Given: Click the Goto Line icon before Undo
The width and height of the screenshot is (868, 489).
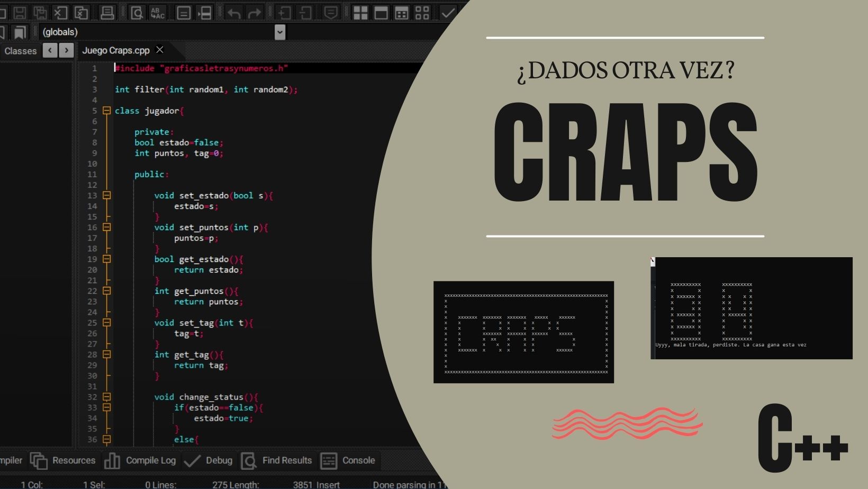Looking at the screenshot, I should [x=205, y=12].
